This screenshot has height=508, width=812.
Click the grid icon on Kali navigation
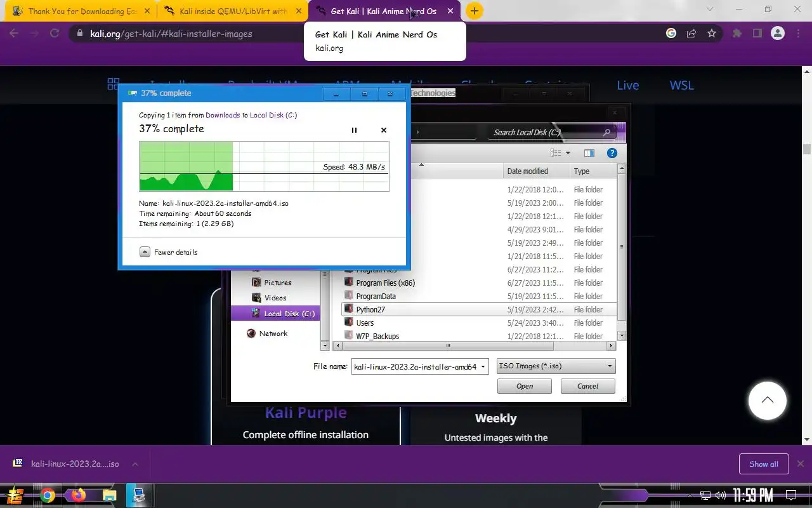114,83
